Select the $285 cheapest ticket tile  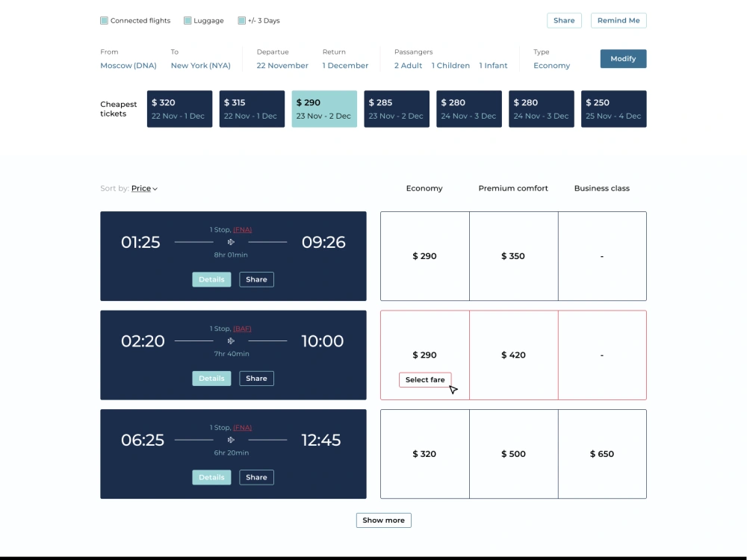[397, 109]
